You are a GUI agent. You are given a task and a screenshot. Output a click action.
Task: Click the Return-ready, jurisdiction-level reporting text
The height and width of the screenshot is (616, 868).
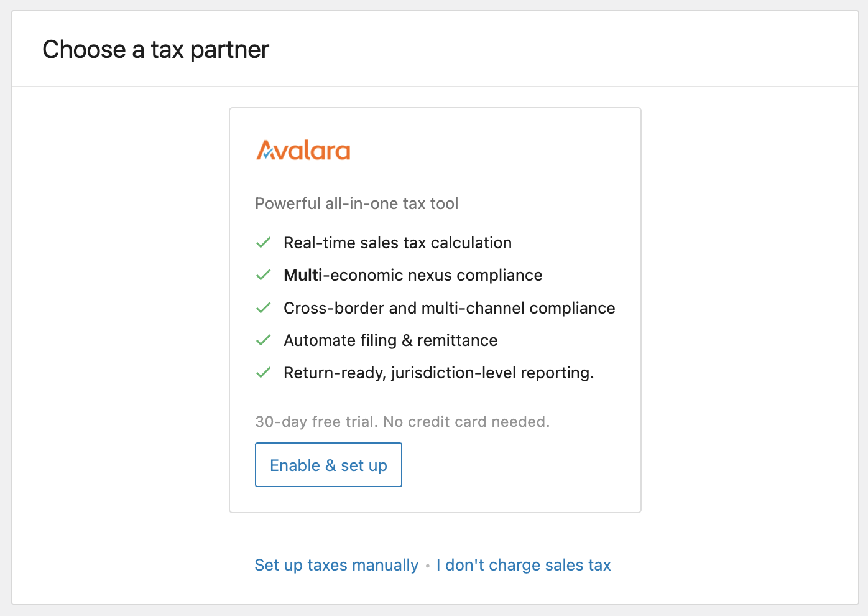pos(438,373)
